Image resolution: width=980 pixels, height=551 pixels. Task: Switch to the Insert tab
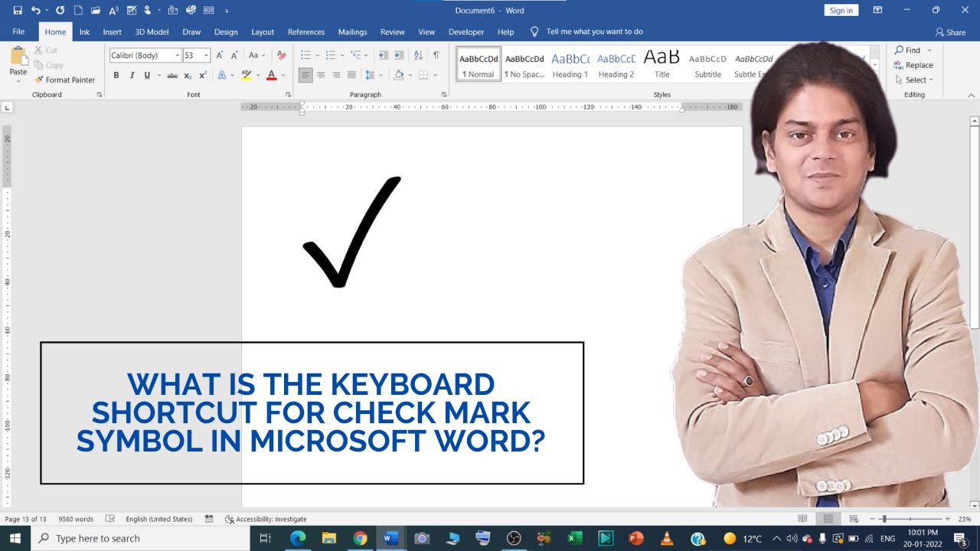[112, 32]
